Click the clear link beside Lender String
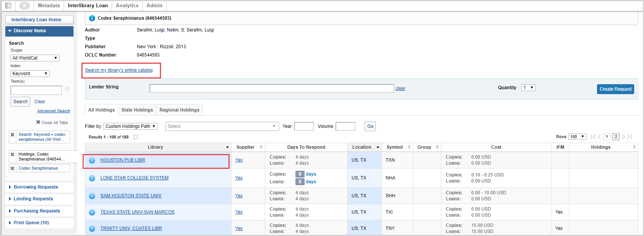The image size is (644, 236). [x=400, y=88]
